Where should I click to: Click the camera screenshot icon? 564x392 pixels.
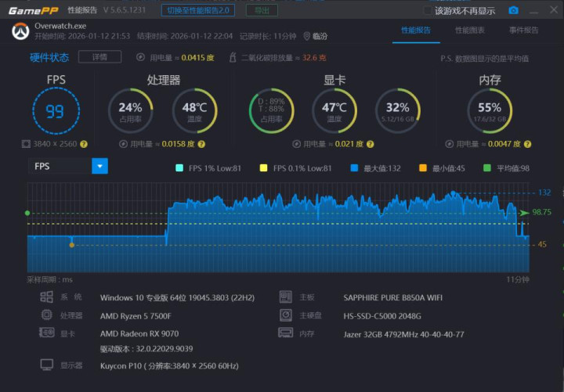click(513, 10)
